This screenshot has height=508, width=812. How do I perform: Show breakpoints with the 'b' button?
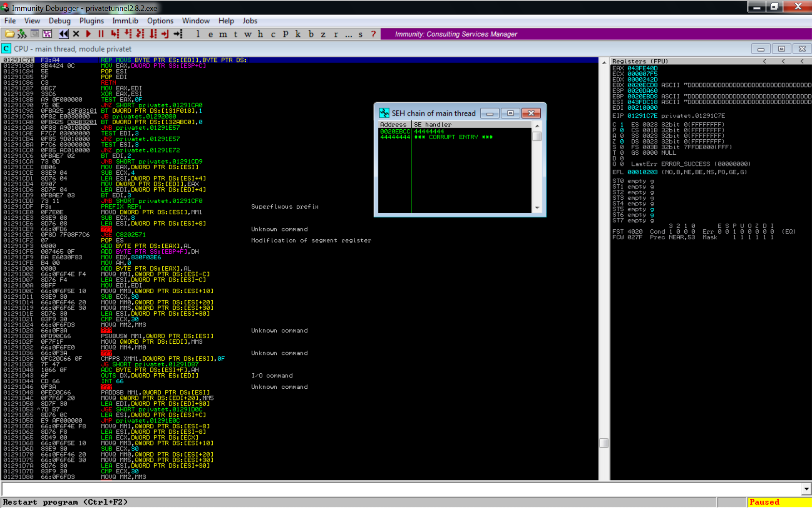tap(310, 34)
